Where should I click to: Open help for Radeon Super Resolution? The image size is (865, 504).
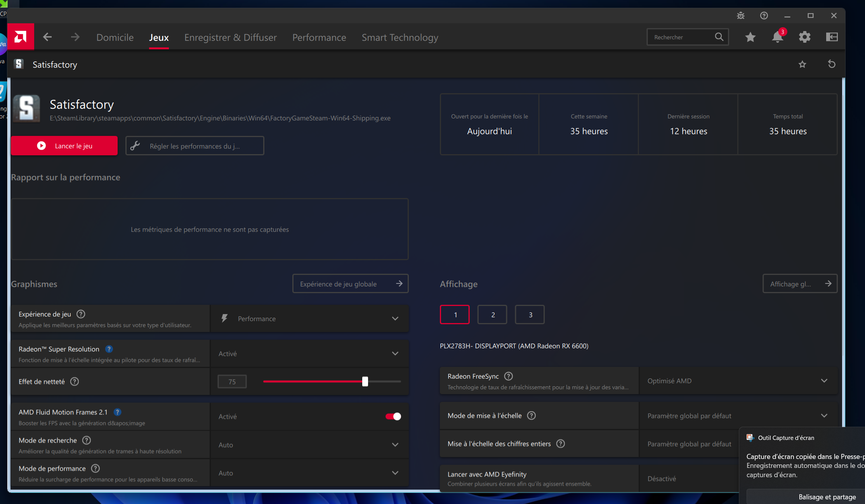tap(109, 349)
